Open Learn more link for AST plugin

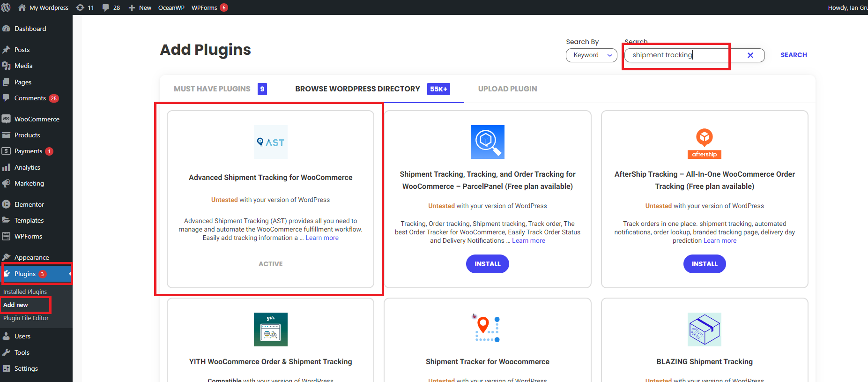tap(322, 238)
